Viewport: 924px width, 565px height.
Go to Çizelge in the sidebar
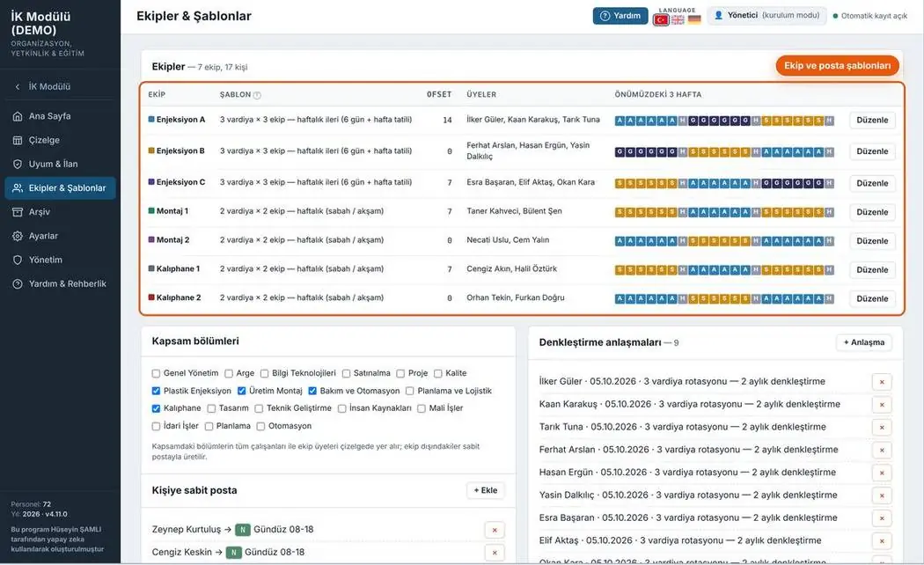point(60,140)
